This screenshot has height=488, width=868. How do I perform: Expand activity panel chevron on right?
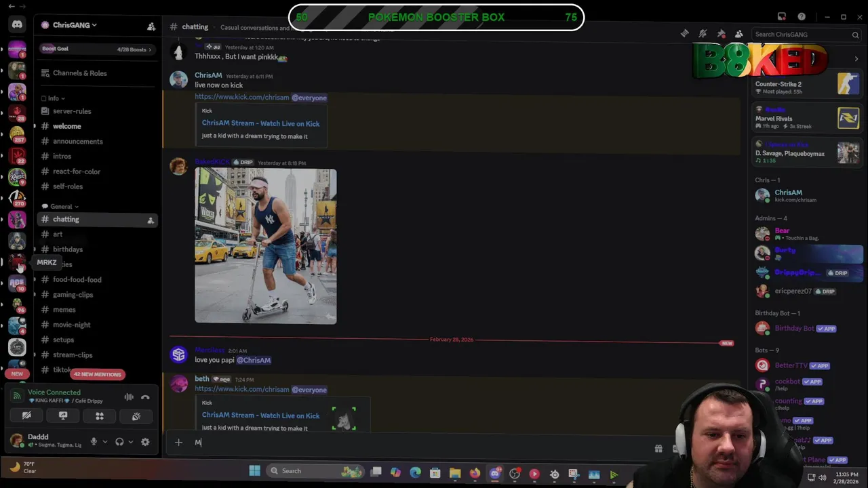coord(856,59)
